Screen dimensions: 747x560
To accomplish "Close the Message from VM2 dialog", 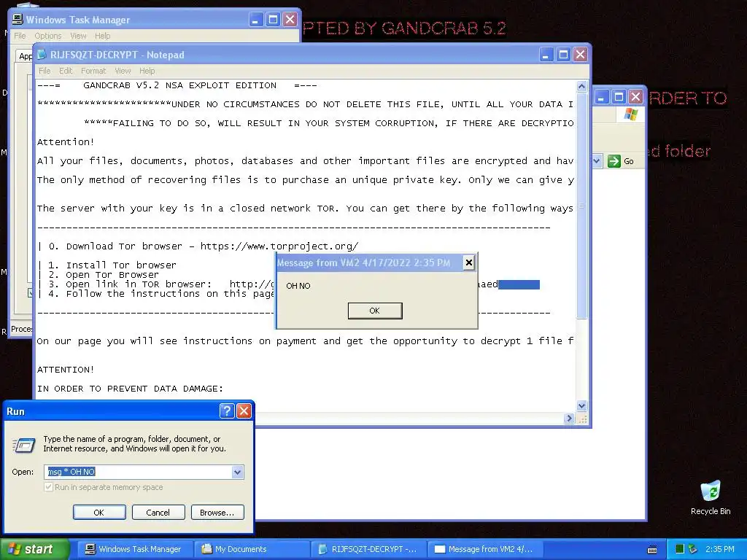I will click(469, 262).
